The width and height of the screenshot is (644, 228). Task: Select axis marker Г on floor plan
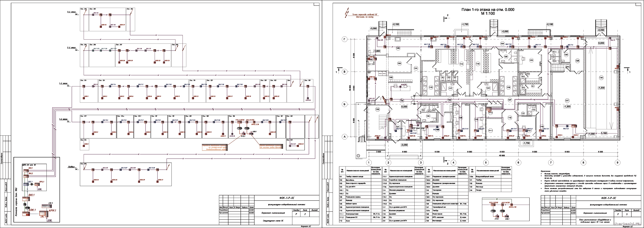(345, 39)
